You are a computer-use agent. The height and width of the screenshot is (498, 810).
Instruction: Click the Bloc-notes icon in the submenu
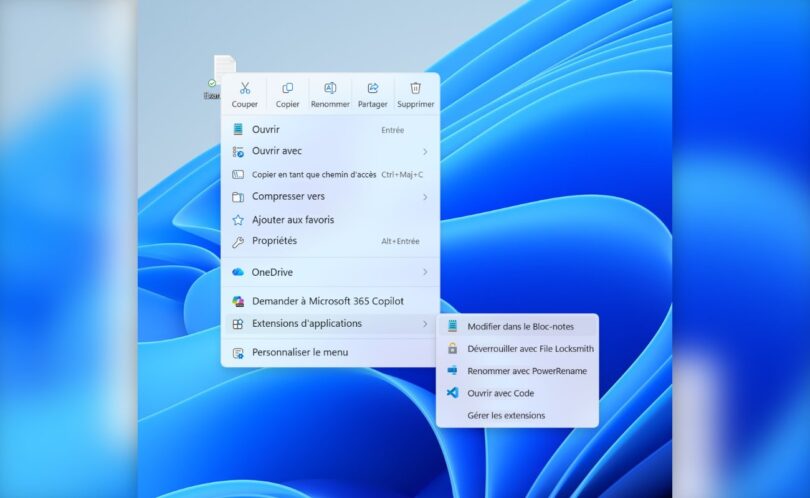[453, 326]
